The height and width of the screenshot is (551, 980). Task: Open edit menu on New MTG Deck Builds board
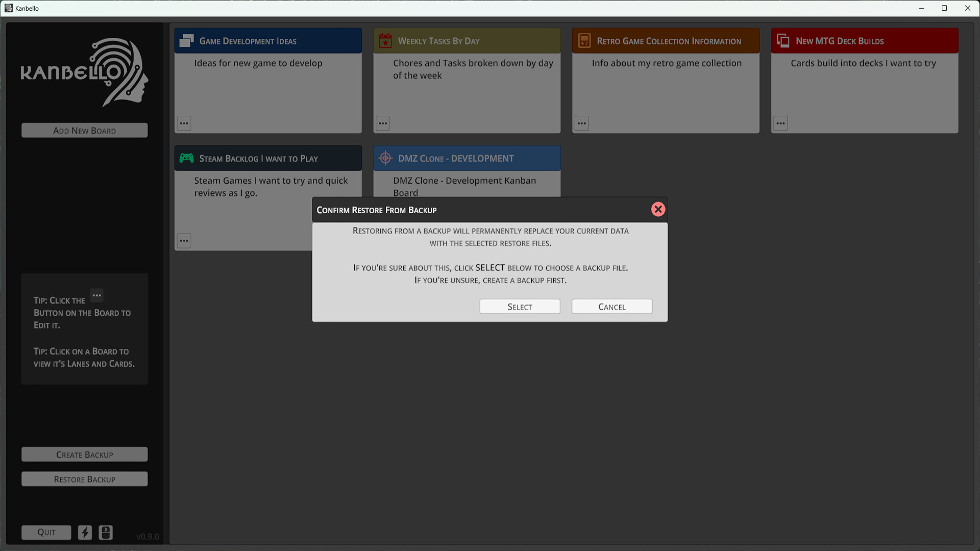[780, 123]
